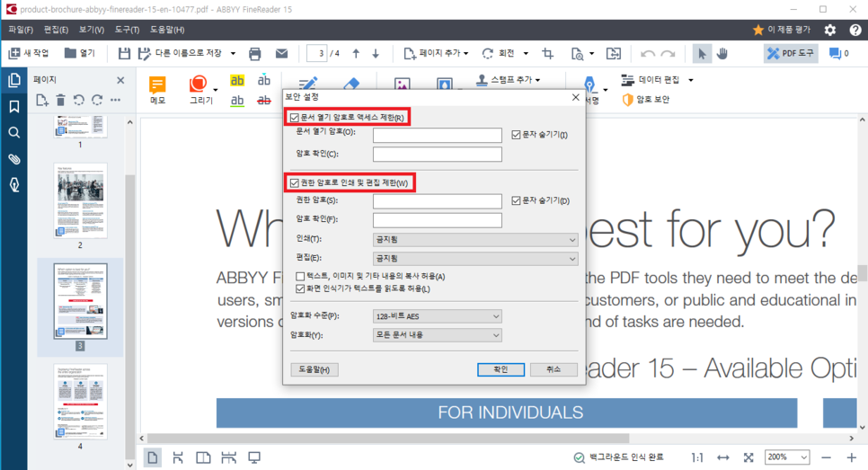Open the Search panel magnifier icon
The height and width of the screenshot is (470, 868).
pyautogui.click(x=14, y=133)
